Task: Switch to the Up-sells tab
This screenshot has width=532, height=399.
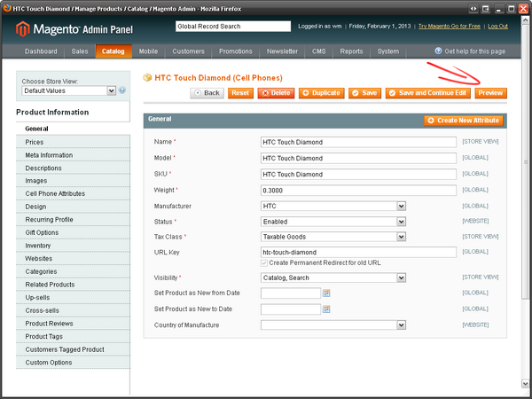Action: [x=73, y=298]
